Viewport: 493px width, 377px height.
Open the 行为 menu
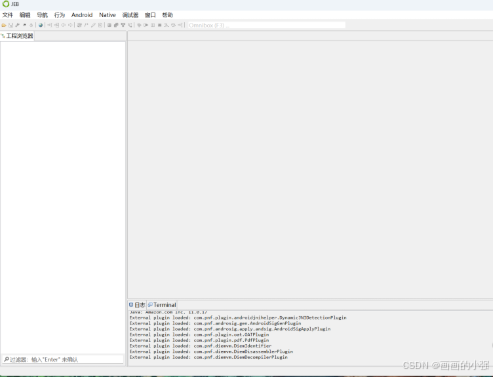coord(59,15)
